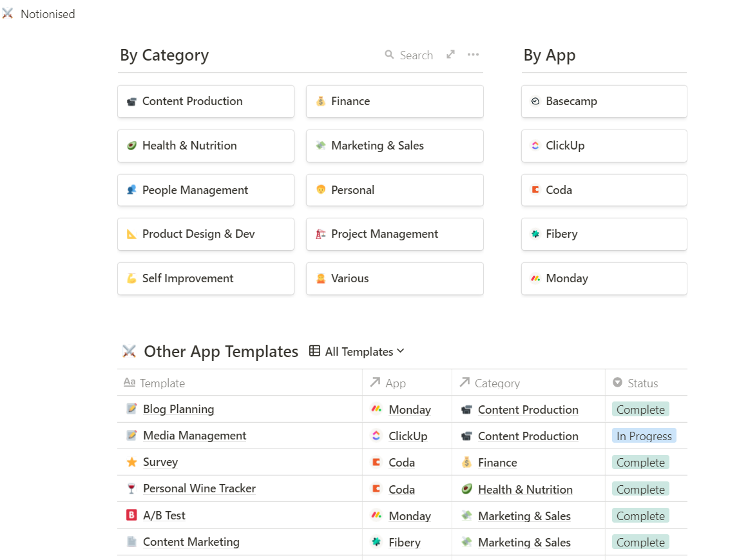Click the wine glass icon of Personal Wine Tracker

pos(131,488)
